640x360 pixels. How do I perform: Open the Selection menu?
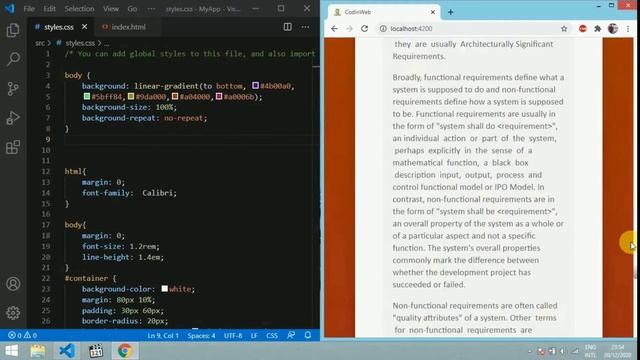(79, 9)
